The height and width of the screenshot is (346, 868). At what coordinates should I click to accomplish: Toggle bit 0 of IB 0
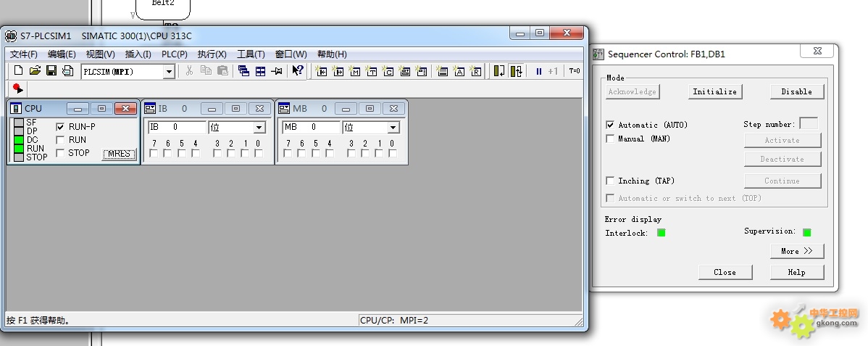[259, 153]
